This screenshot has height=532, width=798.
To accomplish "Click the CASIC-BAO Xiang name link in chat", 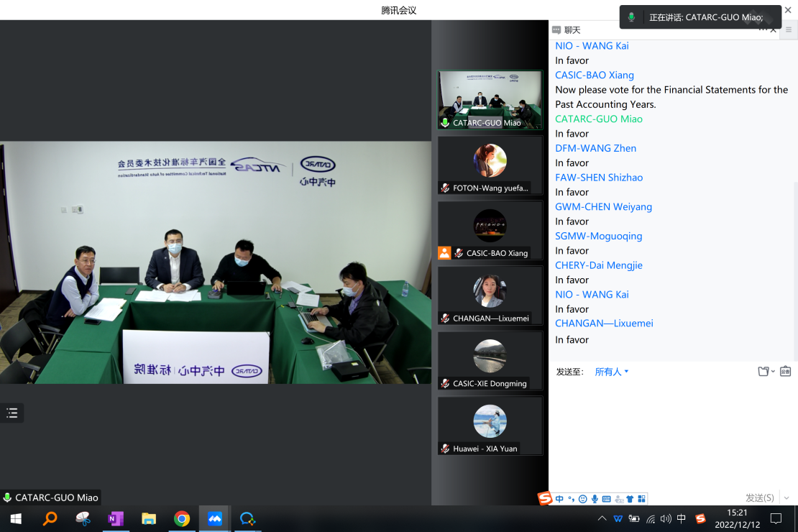I will pyautogui.click(x=594, y=75).
